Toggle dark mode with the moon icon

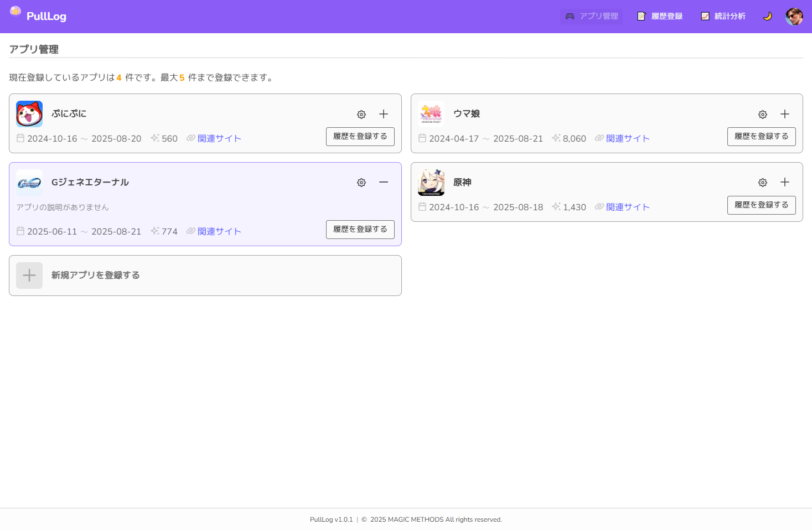768,16
